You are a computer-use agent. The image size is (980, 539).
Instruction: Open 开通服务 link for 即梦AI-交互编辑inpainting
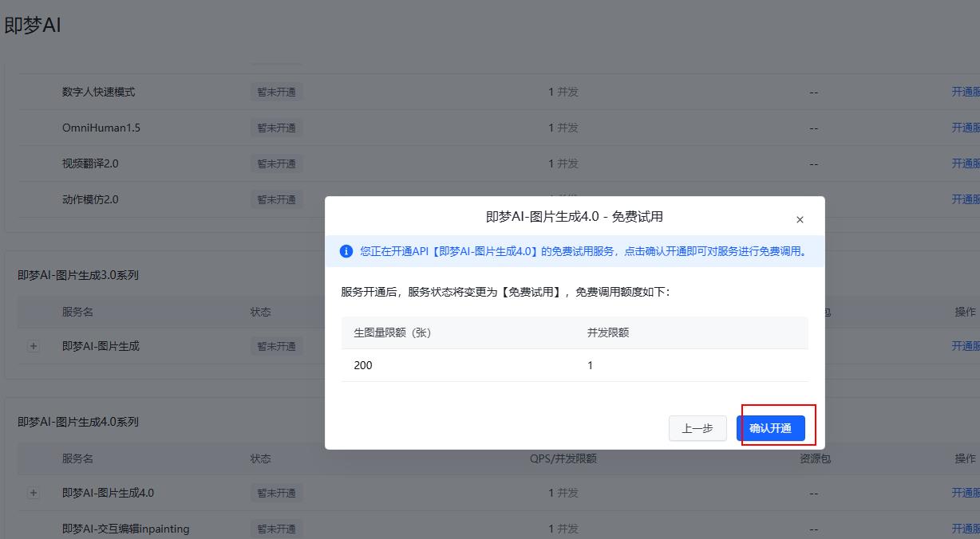[966, 529]
